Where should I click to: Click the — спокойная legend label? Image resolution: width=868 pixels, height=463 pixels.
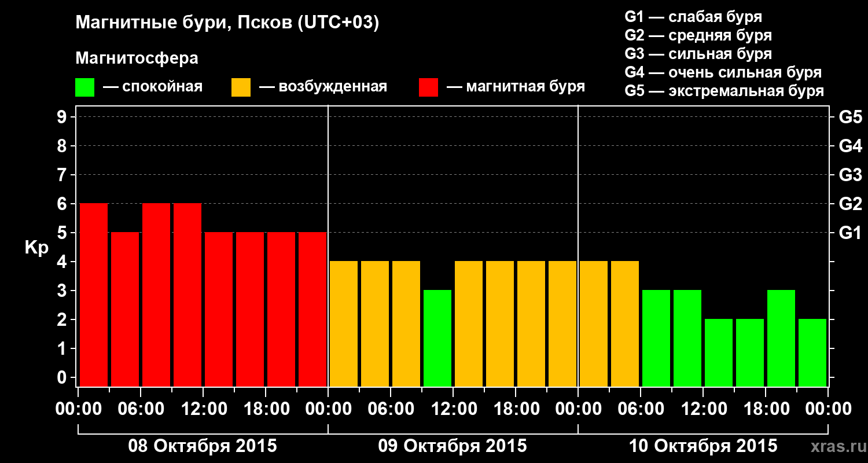153,87
